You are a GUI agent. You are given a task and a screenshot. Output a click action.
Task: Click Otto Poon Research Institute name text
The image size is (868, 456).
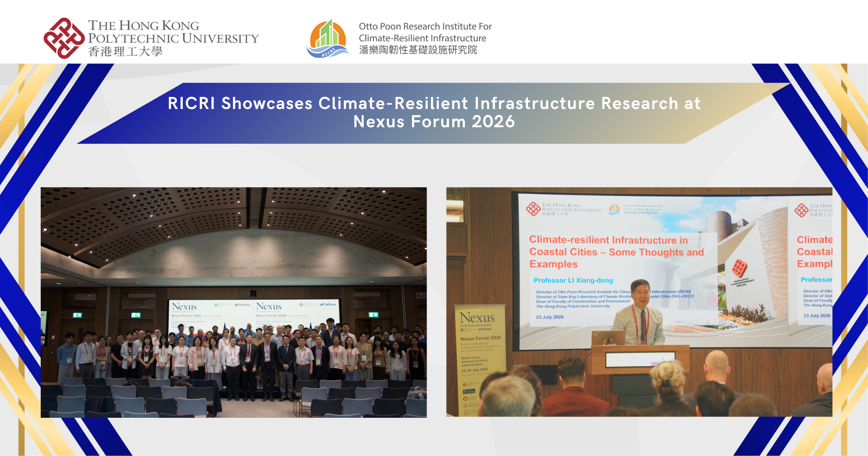click(425, 32)
